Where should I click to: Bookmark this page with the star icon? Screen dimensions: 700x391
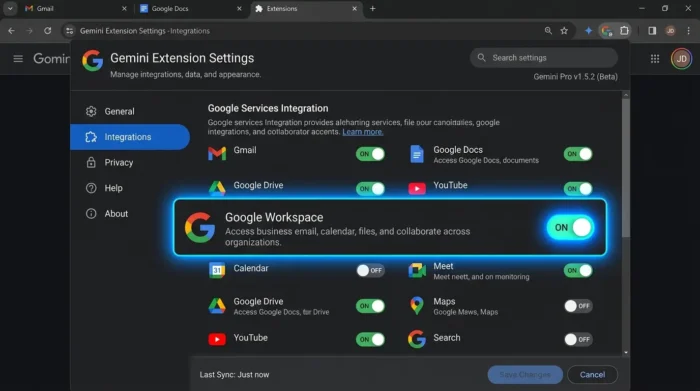click(564, 31)
